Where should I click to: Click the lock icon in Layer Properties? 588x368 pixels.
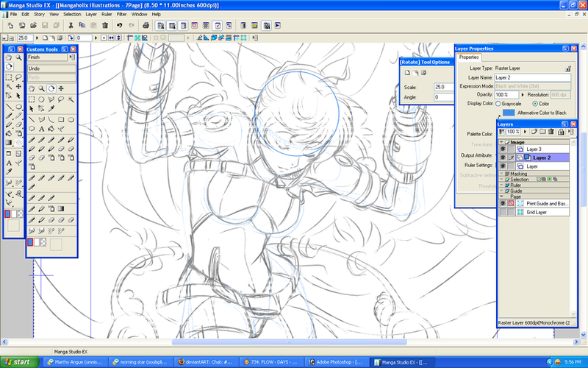pos(568,68)
